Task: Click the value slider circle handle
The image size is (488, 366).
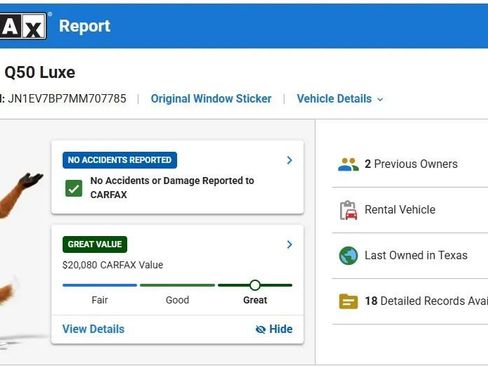Action: click(255, 285)
